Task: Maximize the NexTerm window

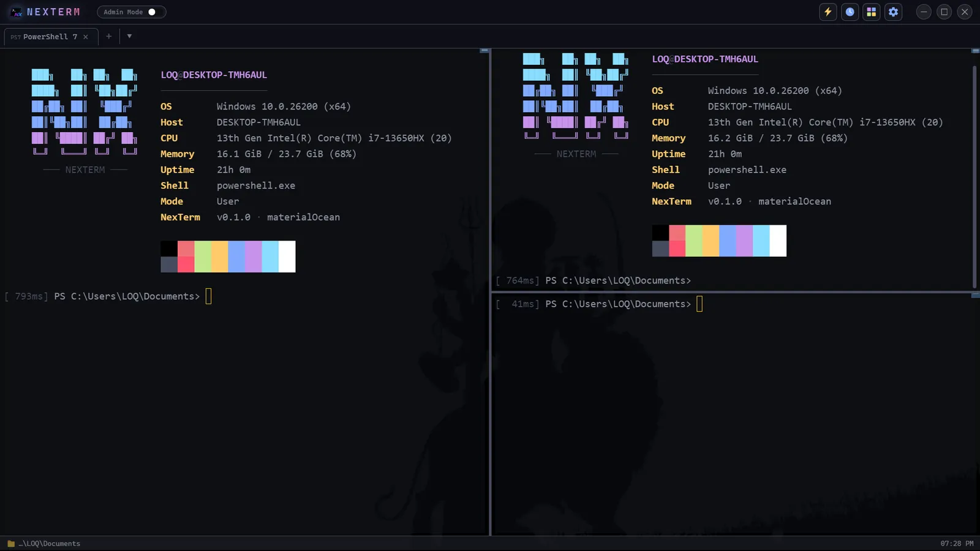Action: [x=944, y=12]
